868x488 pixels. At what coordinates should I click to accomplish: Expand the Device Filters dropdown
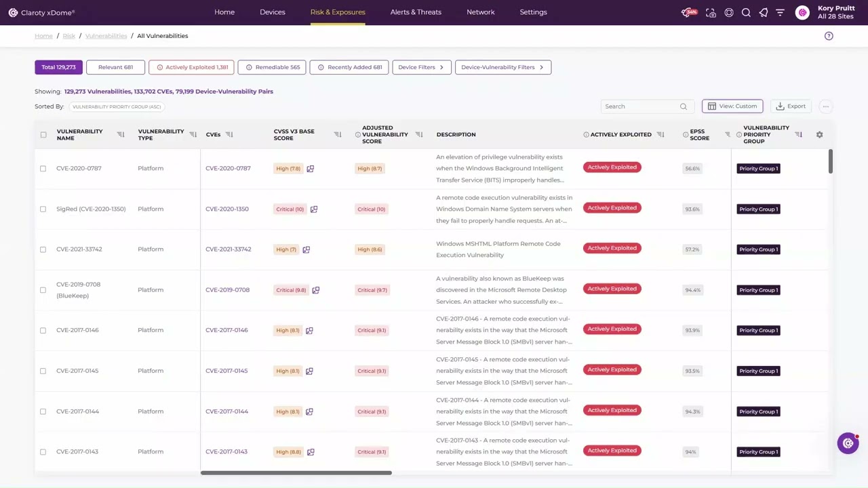(421, 67)
